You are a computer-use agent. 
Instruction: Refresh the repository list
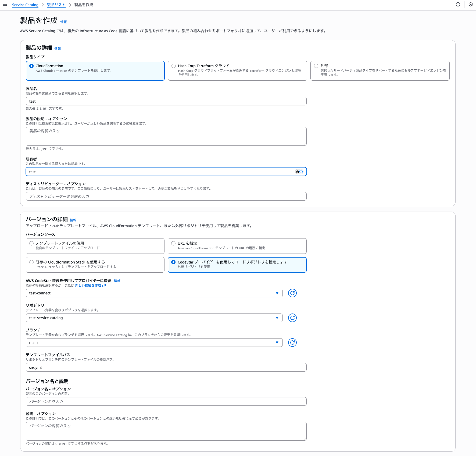coord(292,318)
